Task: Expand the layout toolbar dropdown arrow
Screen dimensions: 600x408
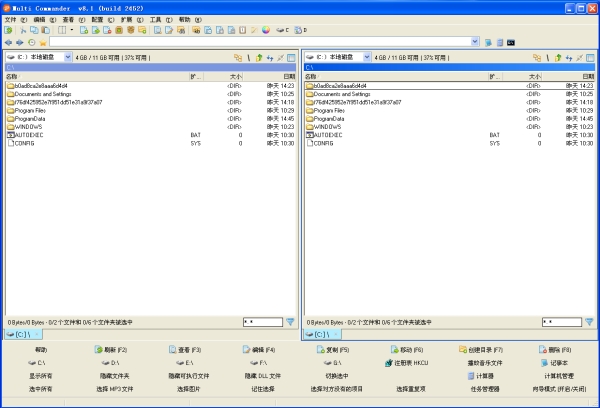Action: click(71, 30)
